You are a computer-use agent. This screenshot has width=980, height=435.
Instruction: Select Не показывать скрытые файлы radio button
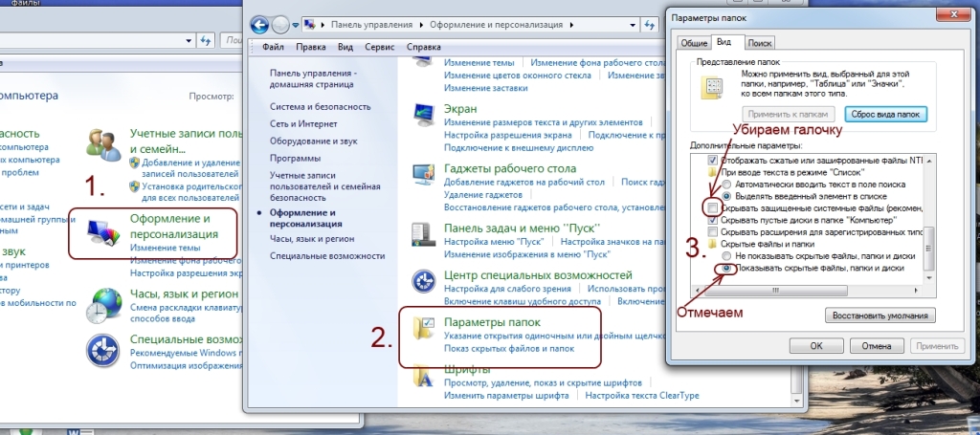(727, 257)
